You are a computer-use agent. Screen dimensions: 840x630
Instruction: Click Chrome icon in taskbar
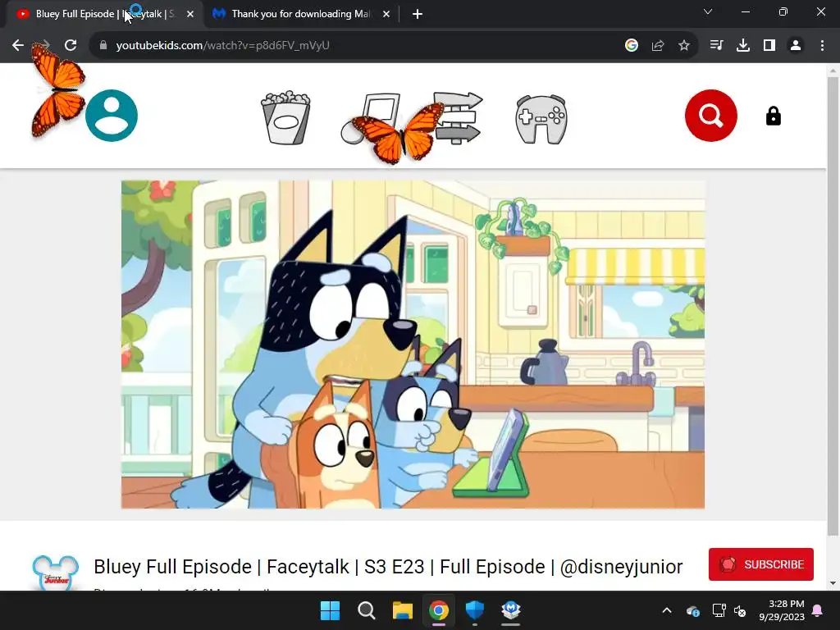click(x=439, y=610)
